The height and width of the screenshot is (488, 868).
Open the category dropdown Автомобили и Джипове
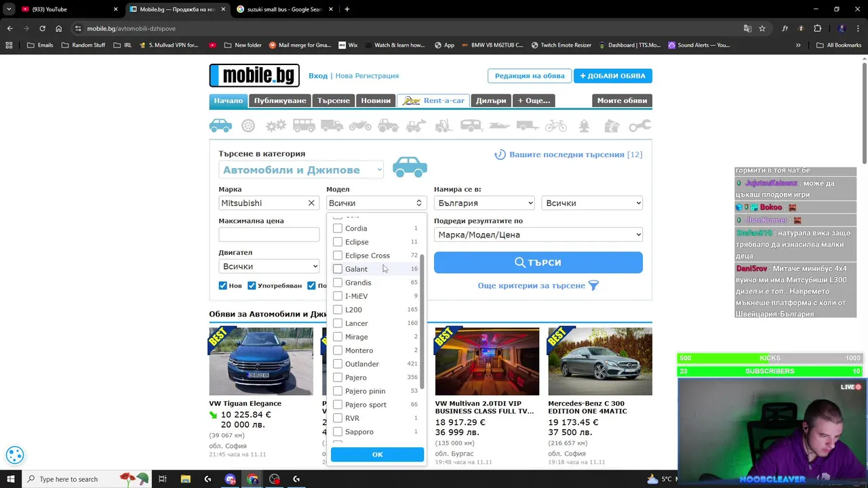[302, 170]
